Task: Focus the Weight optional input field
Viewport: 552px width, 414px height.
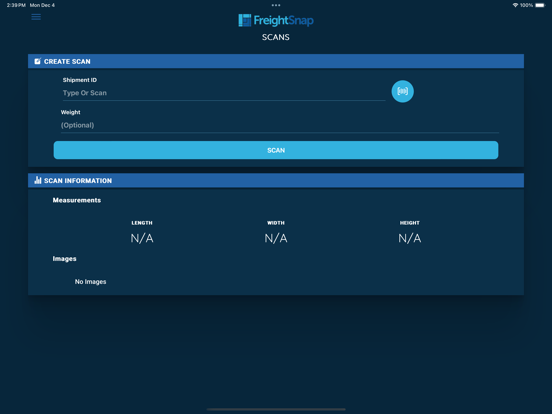Action: [280, 125]
